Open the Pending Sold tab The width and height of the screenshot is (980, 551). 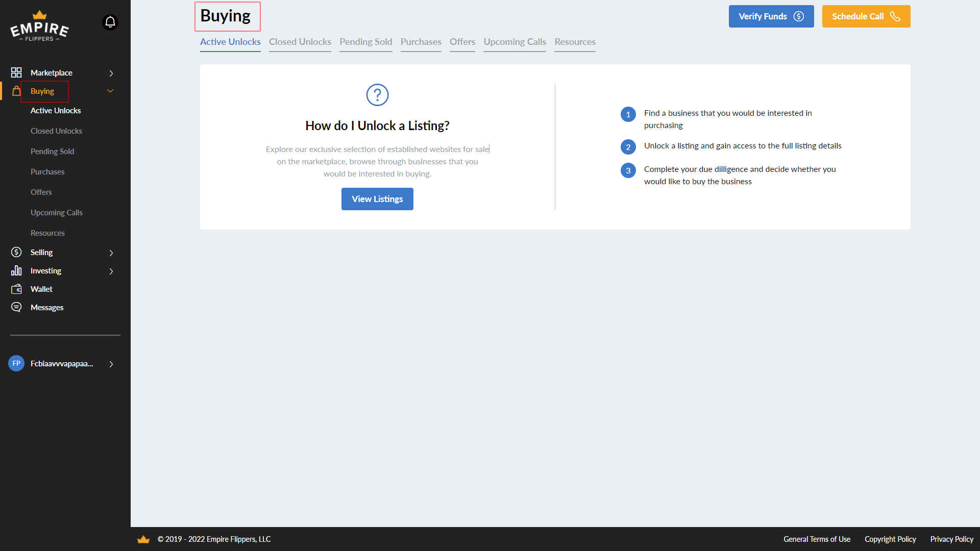(x=366, y=42)
